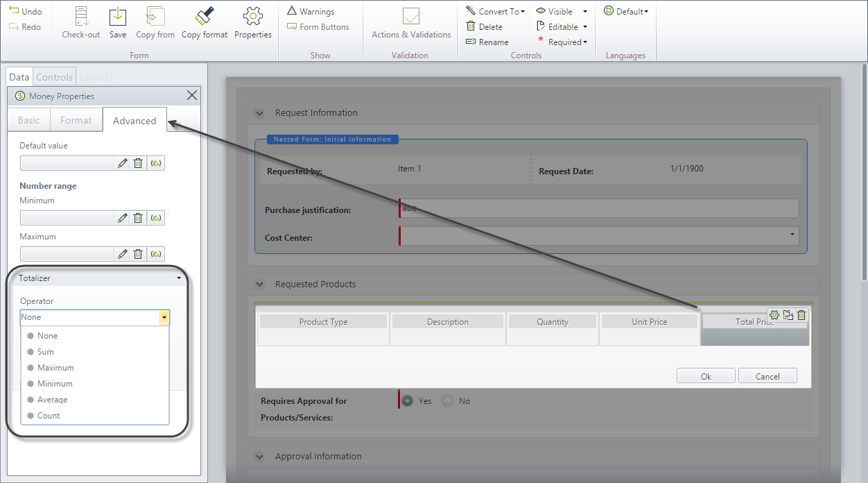Edit the Minimum value with pencil icon
868x483 pixels.
[x=123, y=218]
